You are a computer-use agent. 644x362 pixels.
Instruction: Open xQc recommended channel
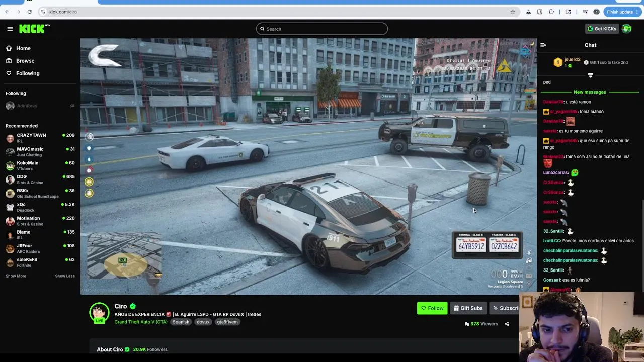[40, 207]
